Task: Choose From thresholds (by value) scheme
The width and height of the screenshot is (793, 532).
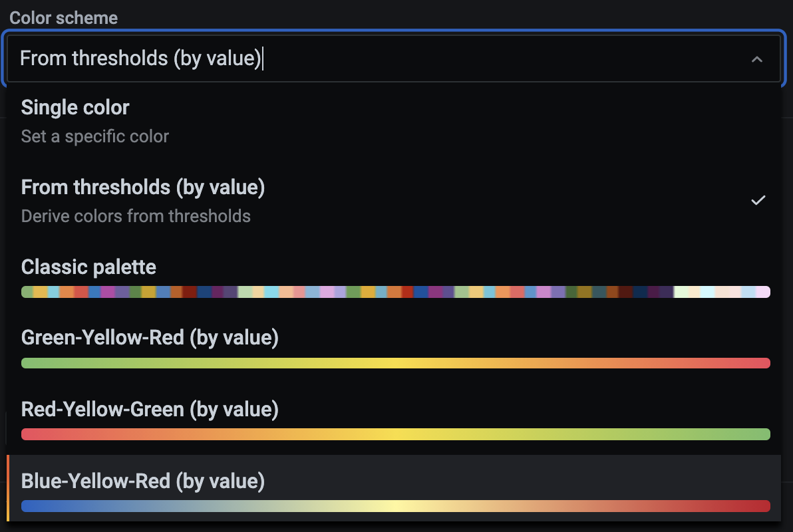Action: (142, 188)
